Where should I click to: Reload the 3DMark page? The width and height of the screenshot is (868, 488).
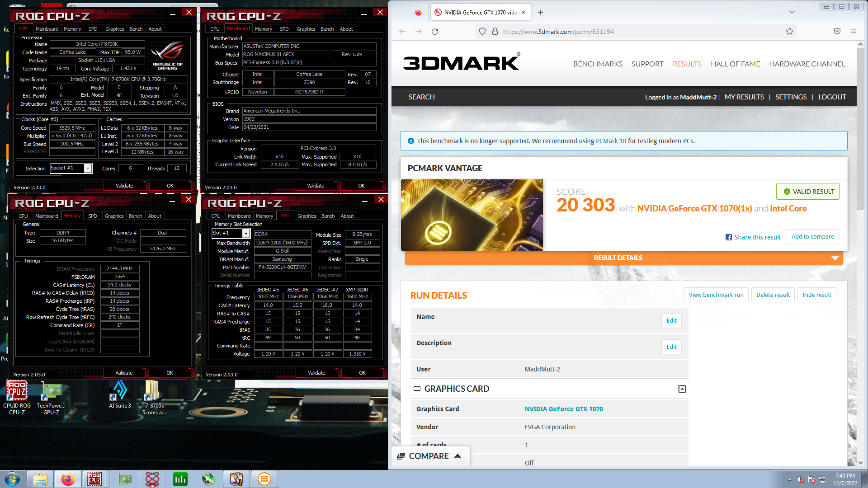435,31
